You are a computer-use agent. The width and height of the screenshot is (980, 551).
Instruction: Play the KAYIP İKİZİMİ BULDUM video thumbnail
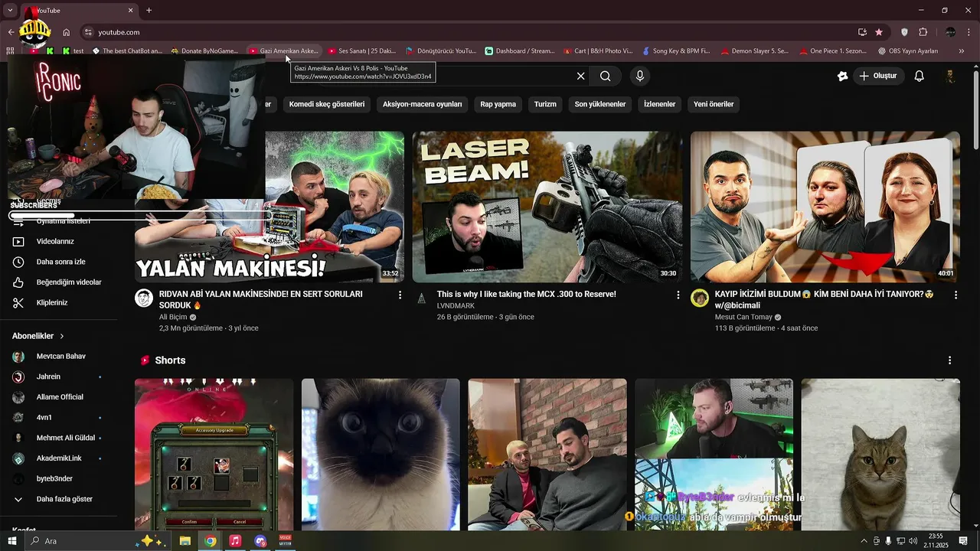pyautogui.click(x=825, y=207)
